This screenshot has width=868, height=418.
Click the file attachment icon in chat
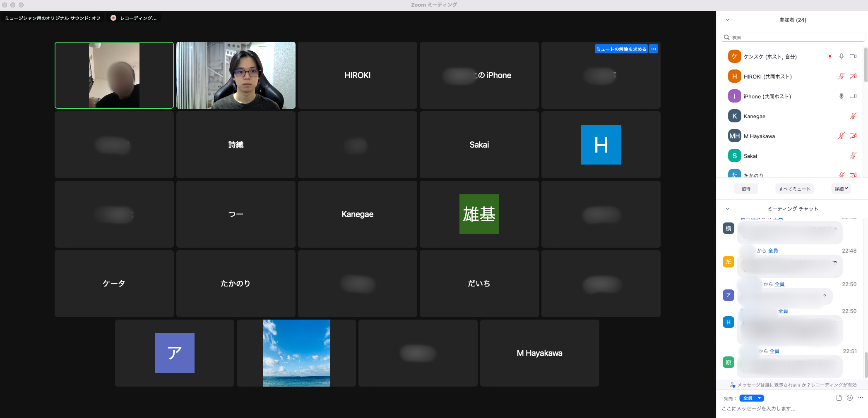pos(839,398)
